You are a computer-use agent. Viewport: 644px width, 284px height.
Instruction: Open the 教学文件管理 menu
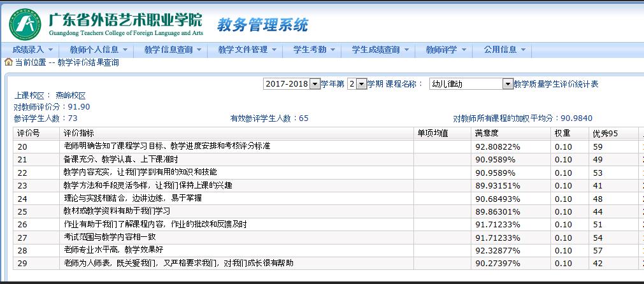pos(247,50)
